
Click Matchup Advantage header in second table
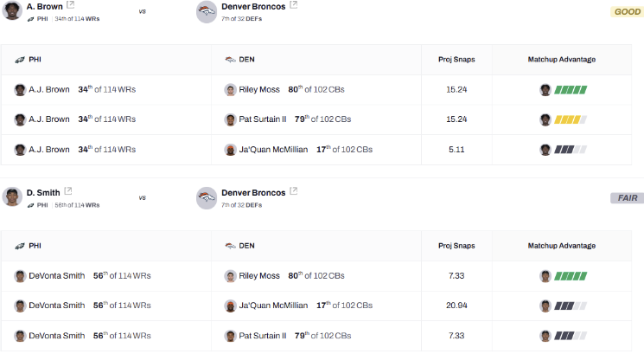click(x=561, y=246)
